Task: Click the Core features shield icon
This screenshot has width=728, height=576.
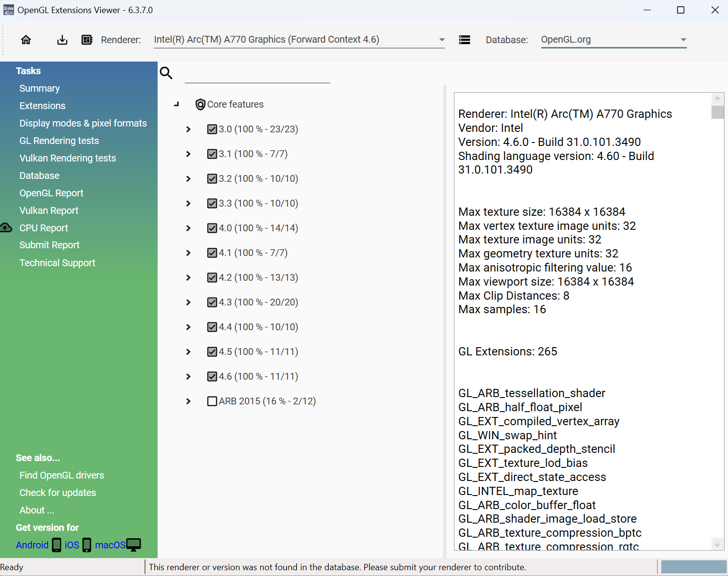Action: [200, 104]
